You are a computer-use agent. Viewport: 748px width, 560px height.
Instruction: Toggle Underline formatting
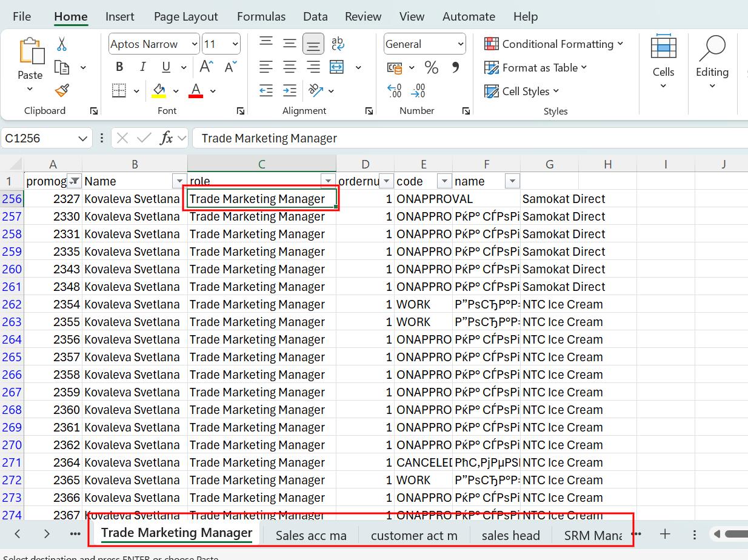[x=165, y=67]
